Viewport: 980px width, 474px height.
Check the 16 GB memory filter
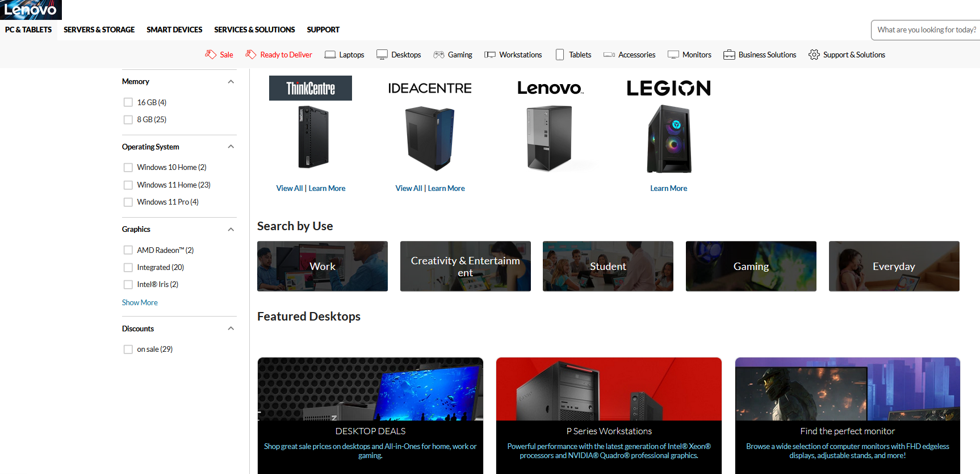[x=128, y=102]
